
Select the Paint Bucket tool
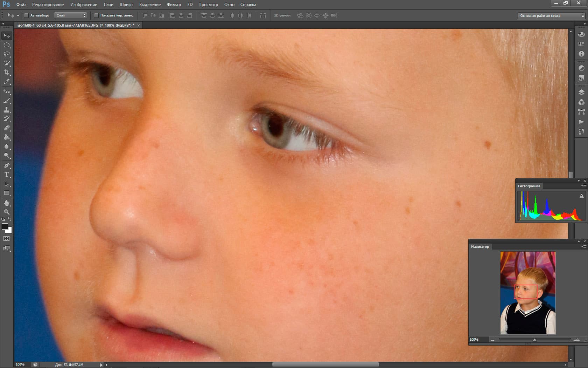coord(7,137)
